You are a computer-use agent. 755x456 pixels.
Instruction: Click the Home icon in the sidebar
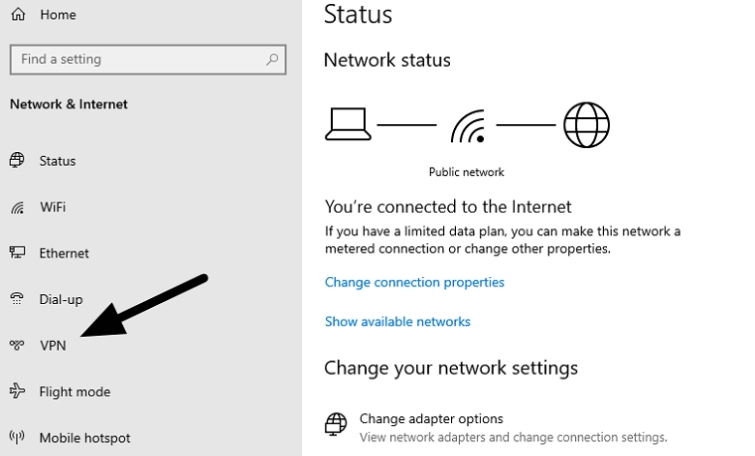17,16
